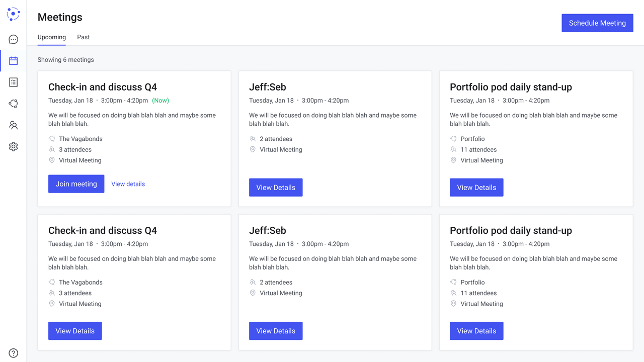
Task: Click the Schedule Meeting button
Action: (597, 23)
